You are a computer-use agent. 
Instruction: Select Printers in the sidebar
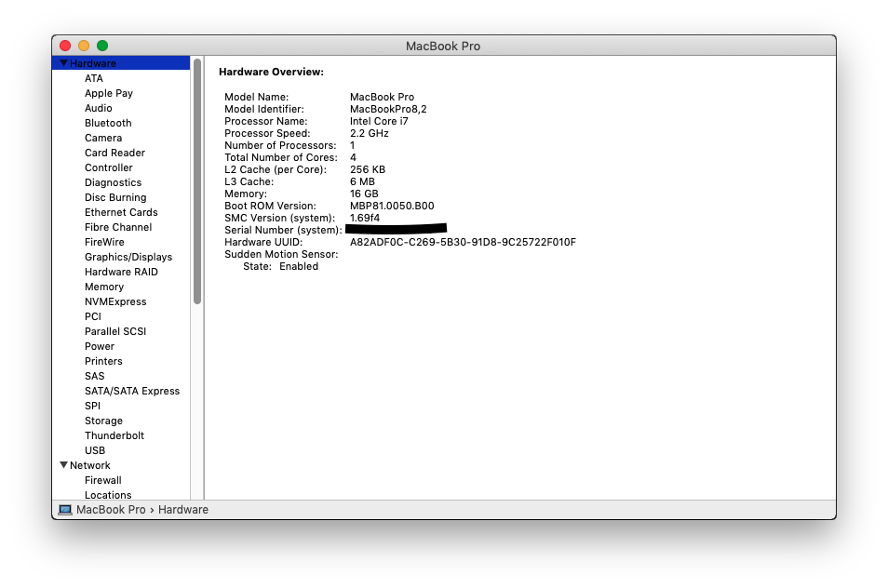(103, 360)
